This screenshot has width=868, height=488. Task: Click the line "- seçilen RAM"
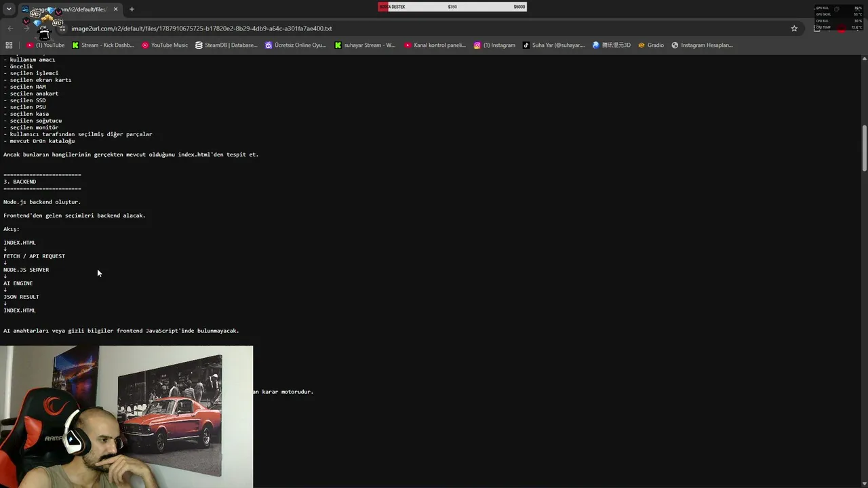pos(24,87)
